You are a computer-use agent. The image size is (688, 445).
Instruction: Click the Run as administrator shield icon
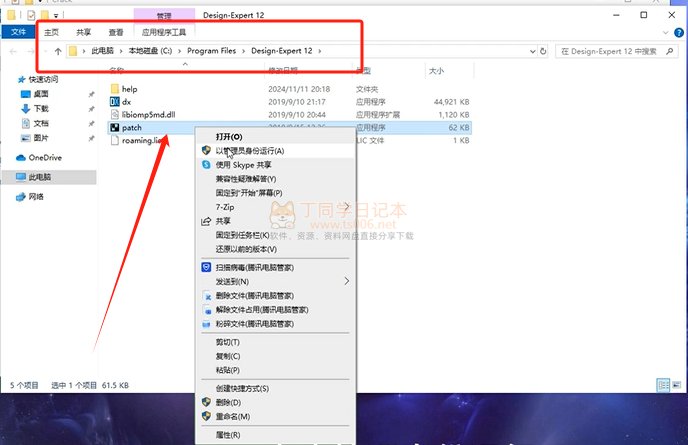206,151
